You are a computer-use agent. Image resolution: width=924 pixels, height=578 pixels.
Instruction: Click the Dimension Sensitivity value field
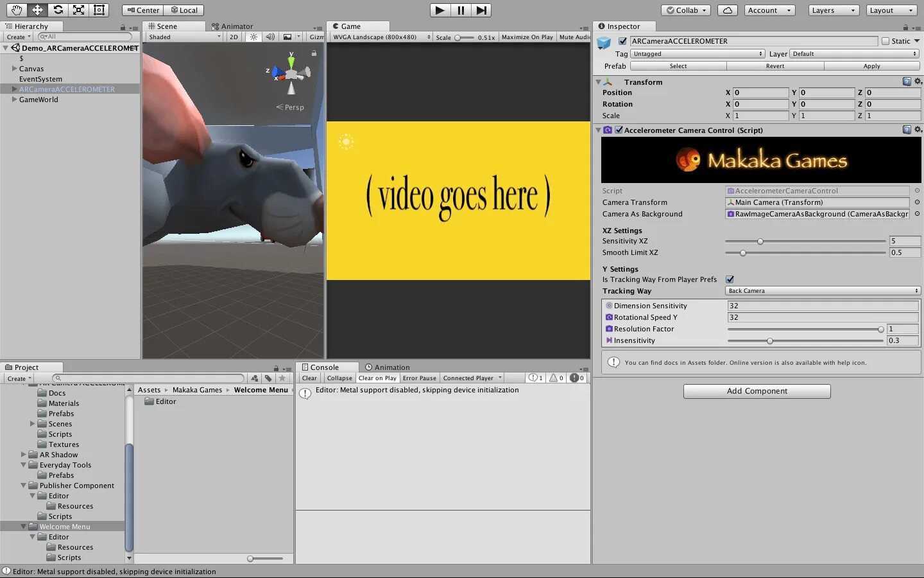coord(823,306)
